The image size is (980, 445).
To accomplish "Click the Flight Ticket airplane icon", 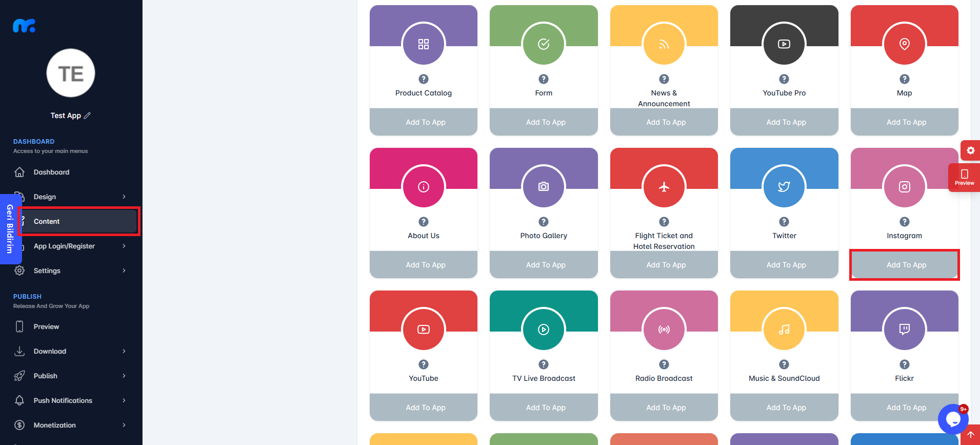I will pyautogui.click(x=664, y=187).
